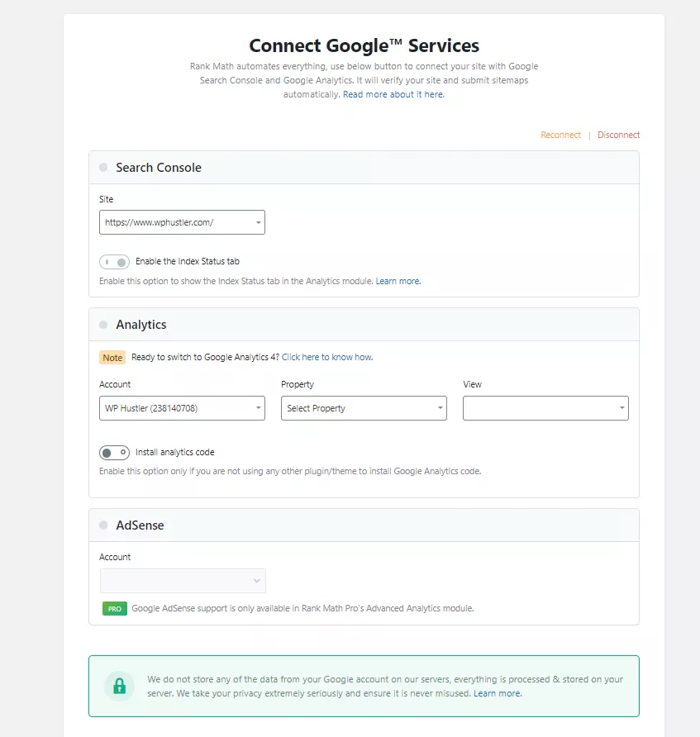This screenshot has height=737, width=700.
Task: Toggle Enable the Index Status tab
Action: coord(114,262)
